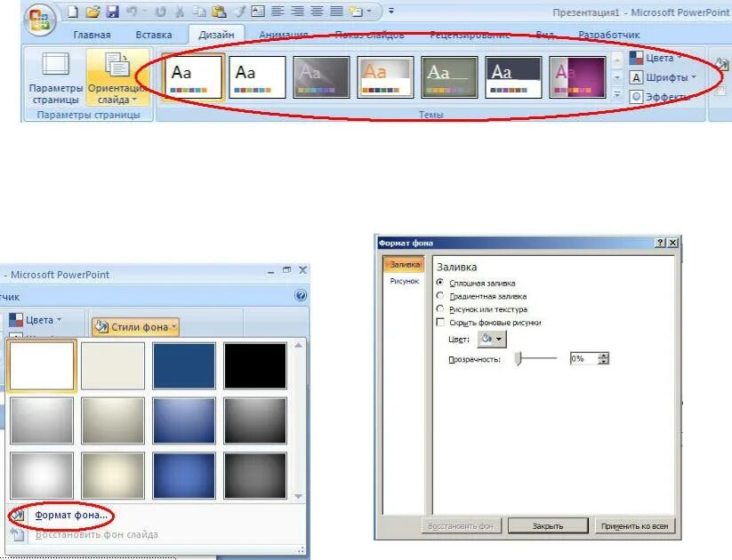Screen dimensions: 732x560
Task: Expand the themes gallery with bottom More arrow
Action: tap(616, 95)
